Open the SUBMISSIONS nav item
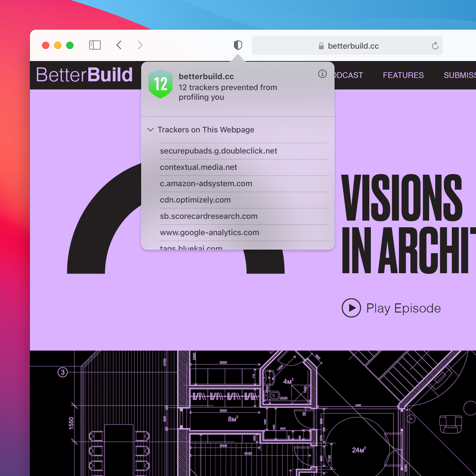This screenshot has width=476, height=476. (460, 75)
